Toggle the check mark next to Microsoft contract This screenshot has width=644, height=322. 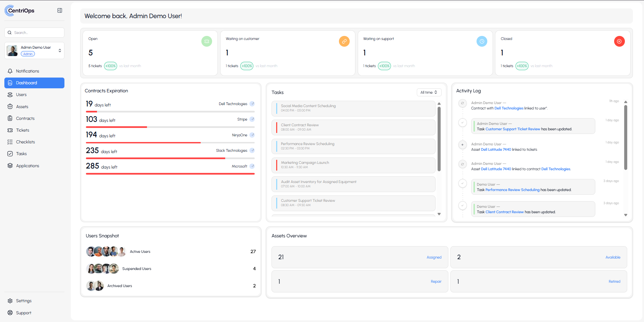pos(252,166)
